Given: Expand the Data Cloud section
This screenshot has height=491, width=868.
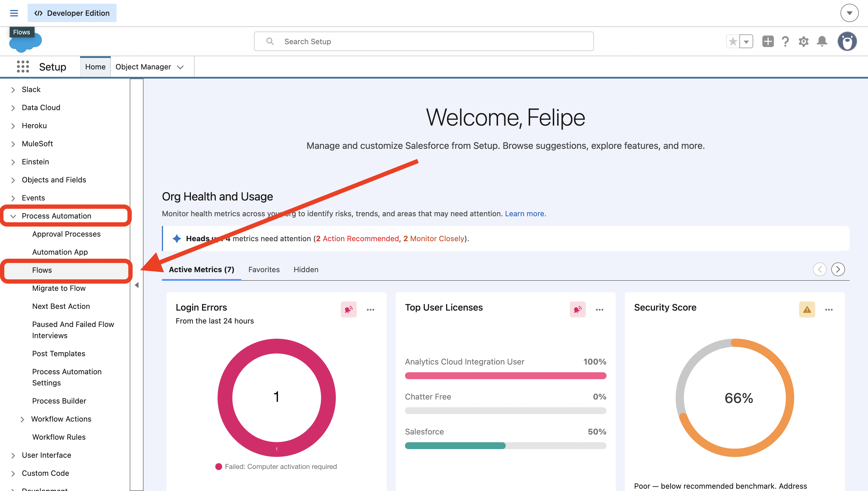Looking at the screenshot, I should (x=13, y=108).
